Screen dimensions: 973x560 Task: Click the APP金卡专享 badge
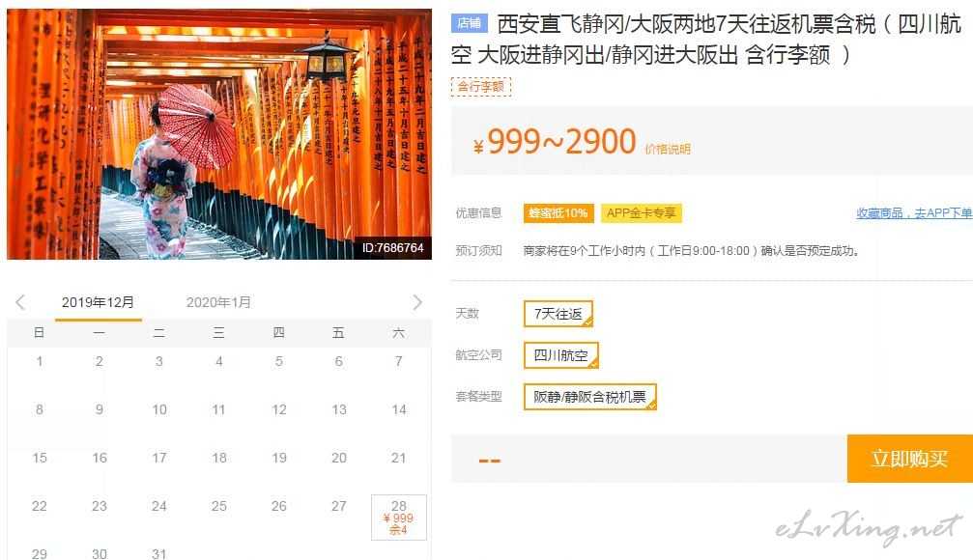(x=641, y=213)
